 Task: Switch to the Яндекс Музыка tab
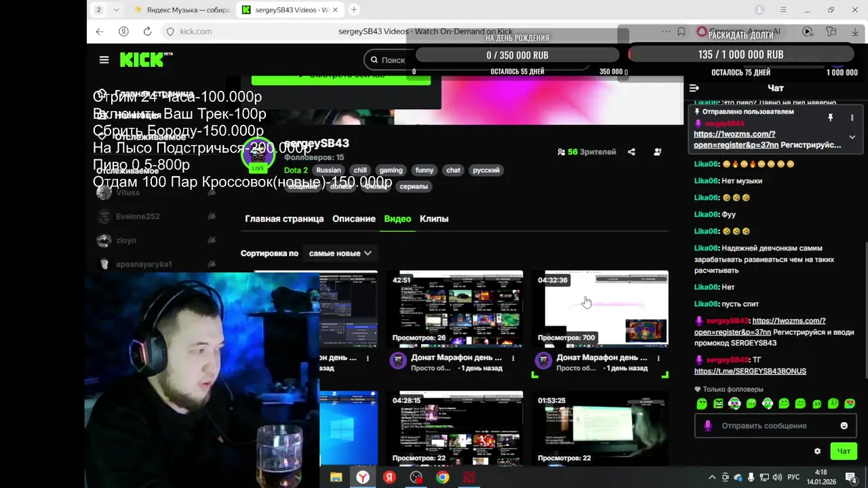pyautogui.click(x=182, y=10)
